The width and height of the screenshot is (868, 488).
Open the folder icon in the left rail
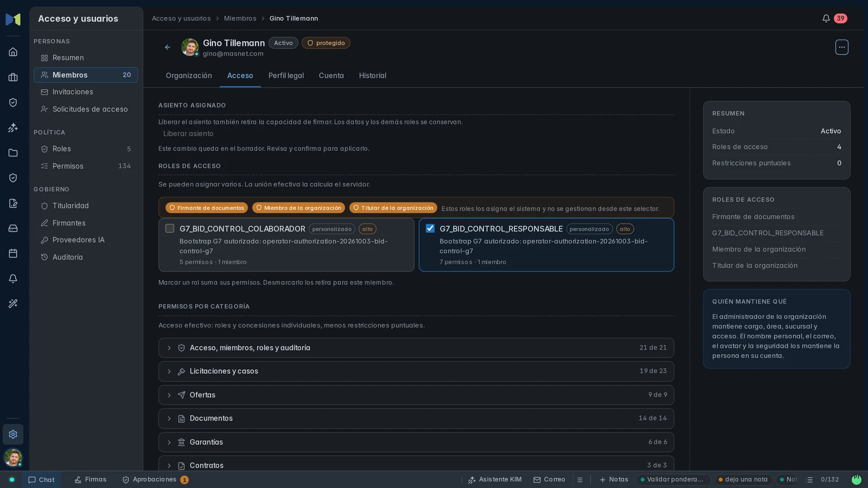pyautogui.click(x=13, y=153)
